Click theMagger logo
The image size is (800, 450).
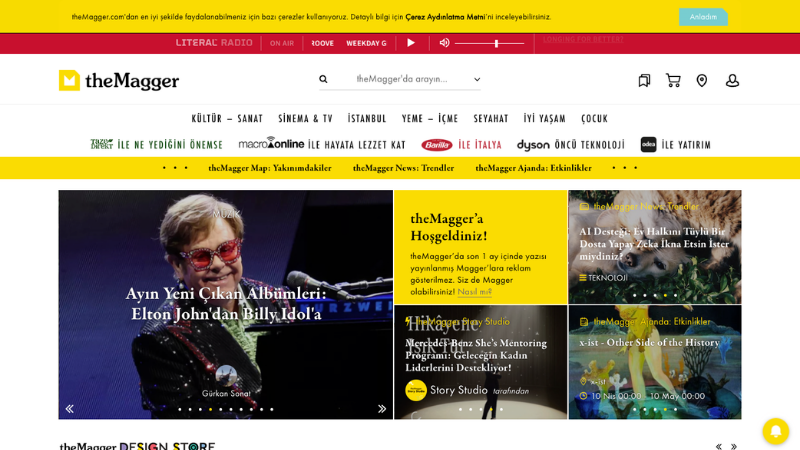point(119,80)
